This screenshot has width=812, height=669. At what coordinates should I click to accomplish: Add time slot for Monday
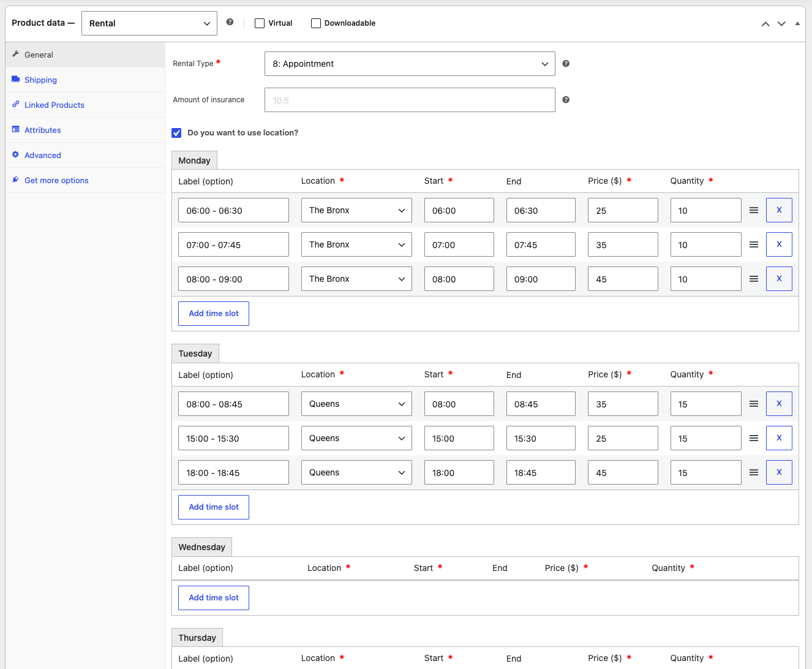[214, 314]
